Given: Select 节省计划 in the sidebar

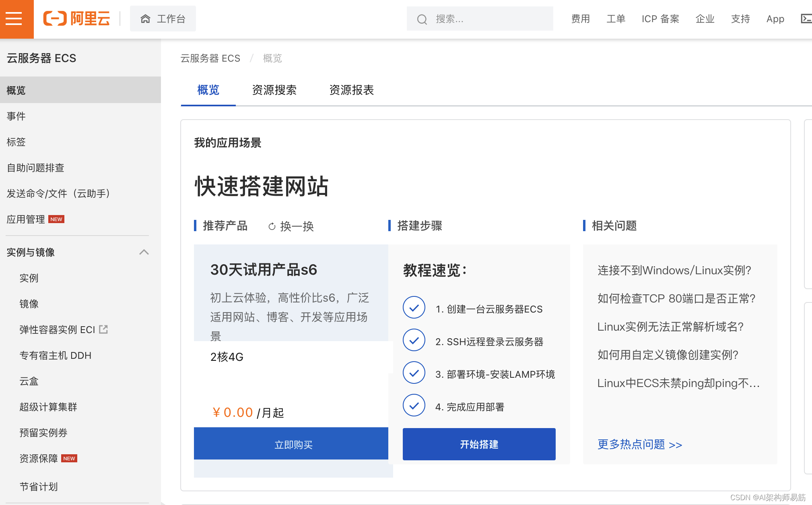Looking at the screenshot, I should 80,486.
